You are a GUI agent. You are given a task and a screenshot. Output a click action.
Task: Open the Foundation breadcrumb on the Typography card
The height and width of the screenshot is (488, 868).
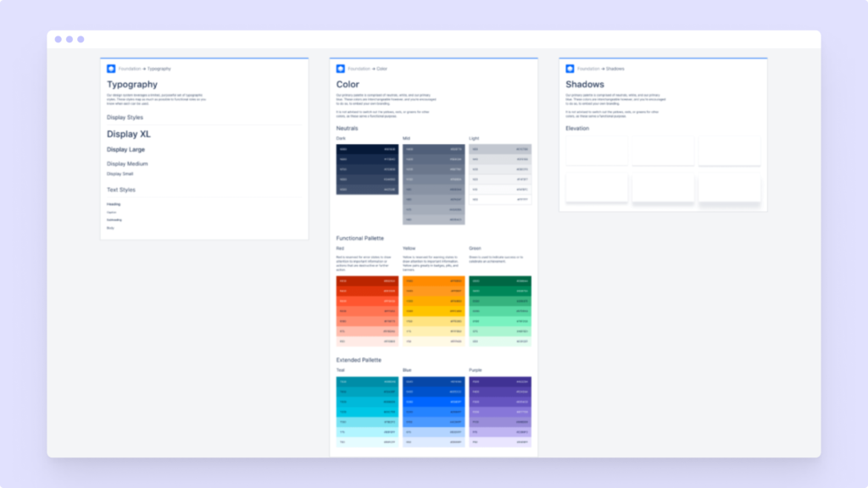[131, 69]
